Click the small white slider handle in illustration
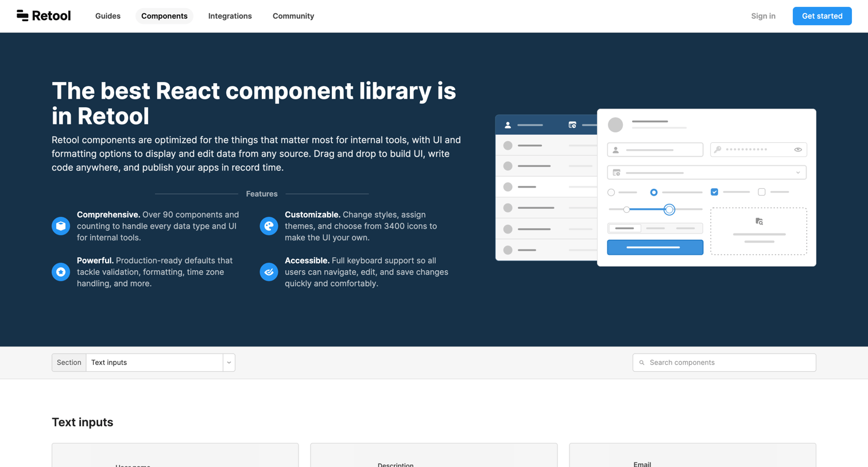The image size is (868, 467). pyautogui.click(x=626, y=210)
